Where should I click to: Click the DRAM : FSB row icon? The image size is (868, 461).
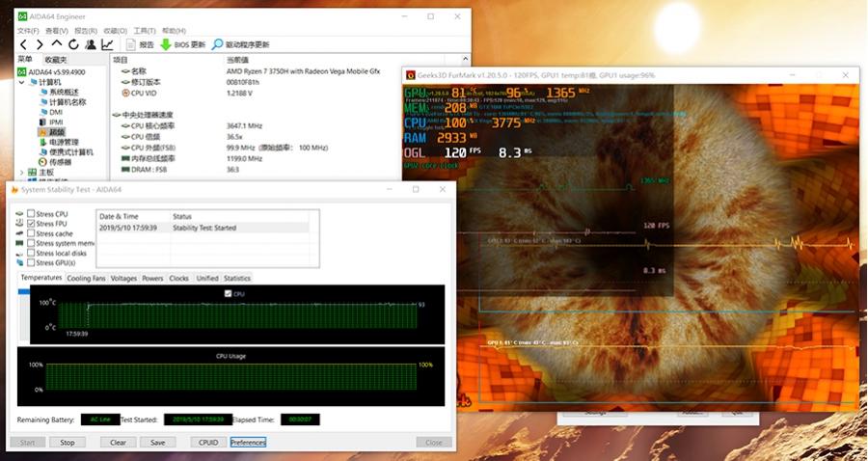[x=125, y=170]
